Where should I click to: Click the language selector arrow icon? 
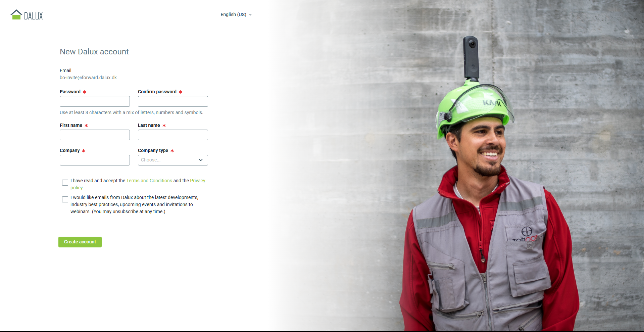point(250,15)
